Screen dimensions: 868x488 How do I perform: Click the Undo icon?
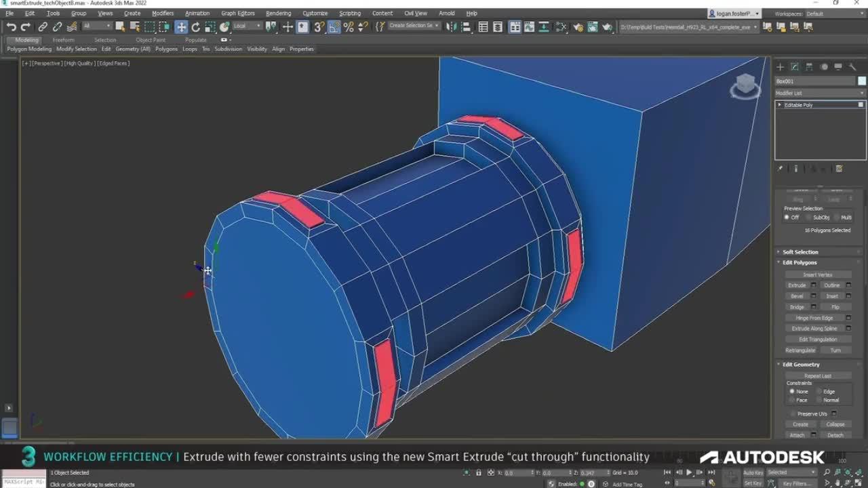12,26
